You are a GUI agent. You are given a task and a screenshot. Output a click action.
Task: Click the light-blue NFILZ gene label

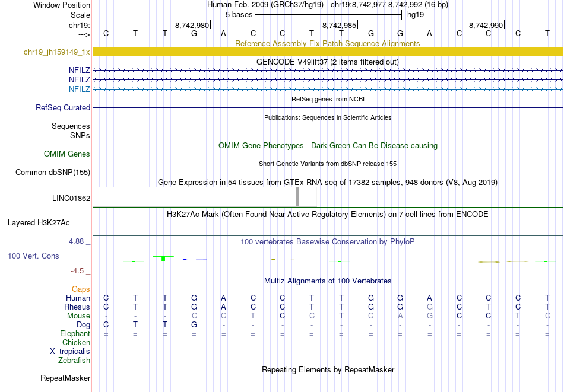pyautogui.click(x=80, y=89)
